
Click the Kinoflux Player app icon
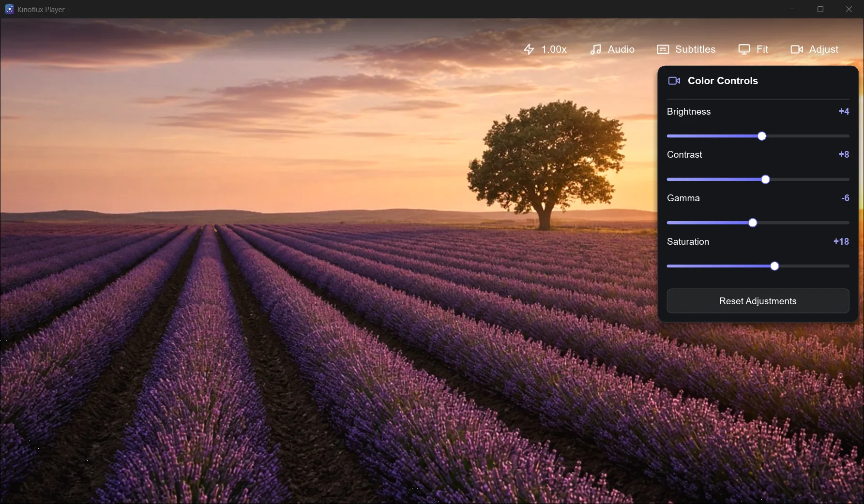[x=9, y=9]
